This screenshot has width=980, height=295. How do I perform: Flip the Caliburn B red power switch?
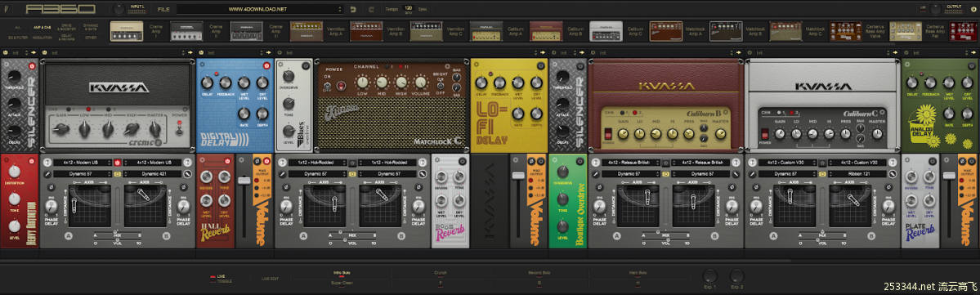[607, 134]
